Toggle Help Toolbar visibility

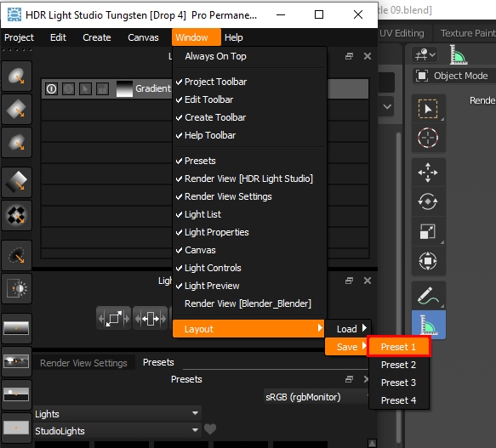248,135
